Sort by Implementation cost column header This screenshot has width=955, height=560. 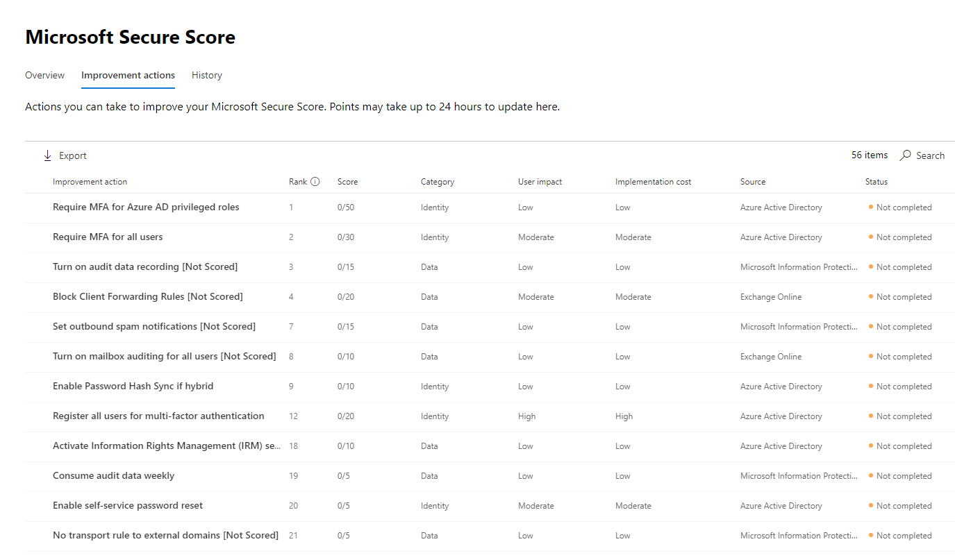pos(653,182)
